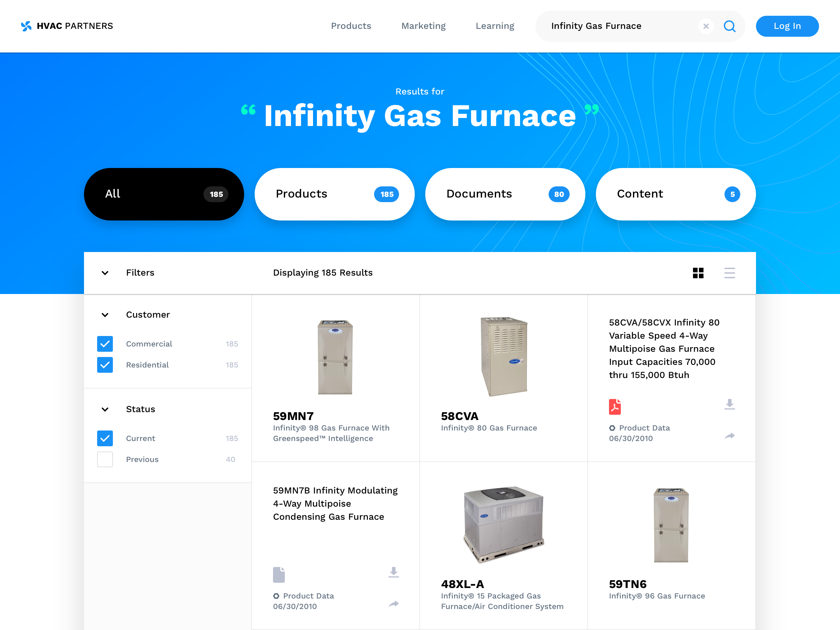Open the HVAC Partners home logo

[x=67, y=26]
